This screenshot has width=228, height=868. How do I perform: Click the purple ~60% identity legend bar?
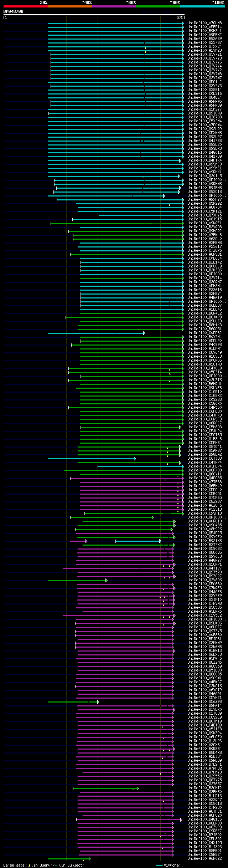(x=114, y=6)
